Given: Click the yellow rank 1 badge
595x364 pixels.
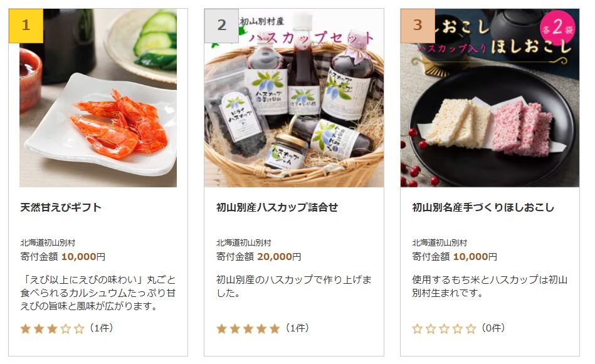Looking at the screenshot, I should pyautogui.click(x=26, y=26).
